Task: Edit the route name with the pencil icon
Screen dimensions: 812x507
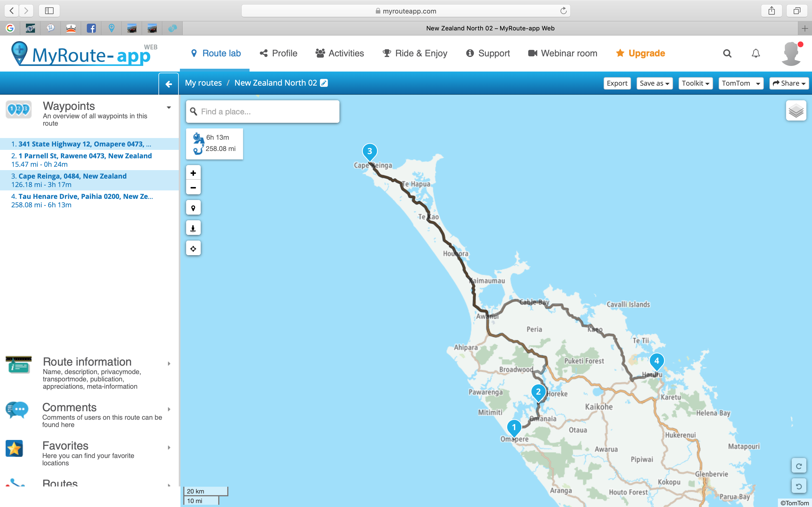Action: point(324,83)
